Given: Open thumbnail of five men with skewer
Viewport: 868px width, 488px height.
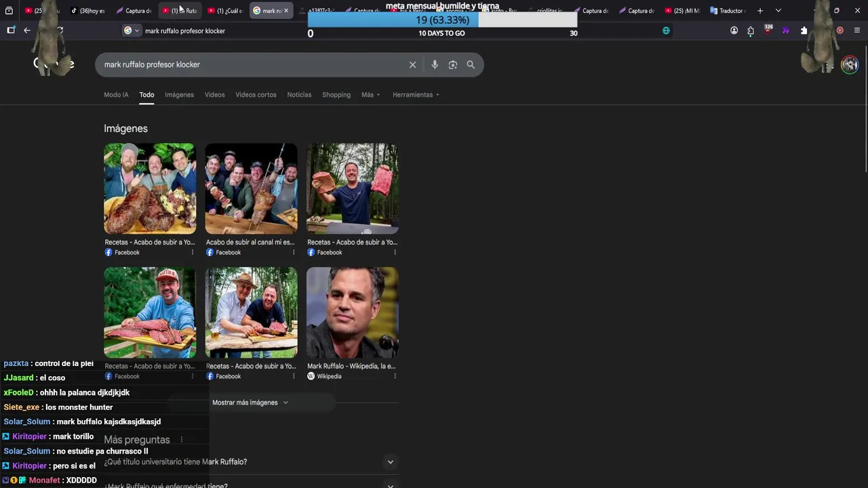Looking at the screenshot, I should pyautogui.click(x=251, y=188).
